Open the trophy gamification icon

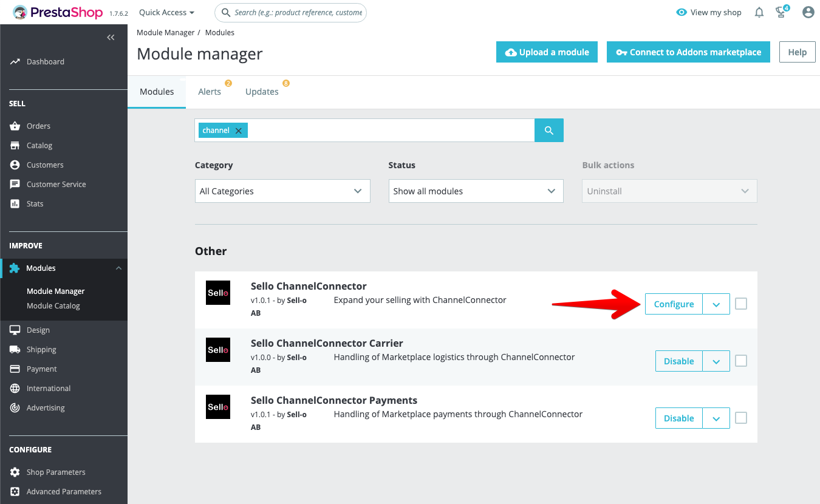(x=782, y=12)
